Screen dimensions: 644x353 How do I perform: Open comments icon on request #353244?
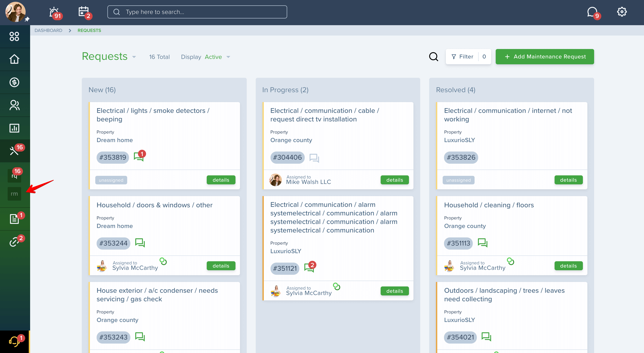140,243
